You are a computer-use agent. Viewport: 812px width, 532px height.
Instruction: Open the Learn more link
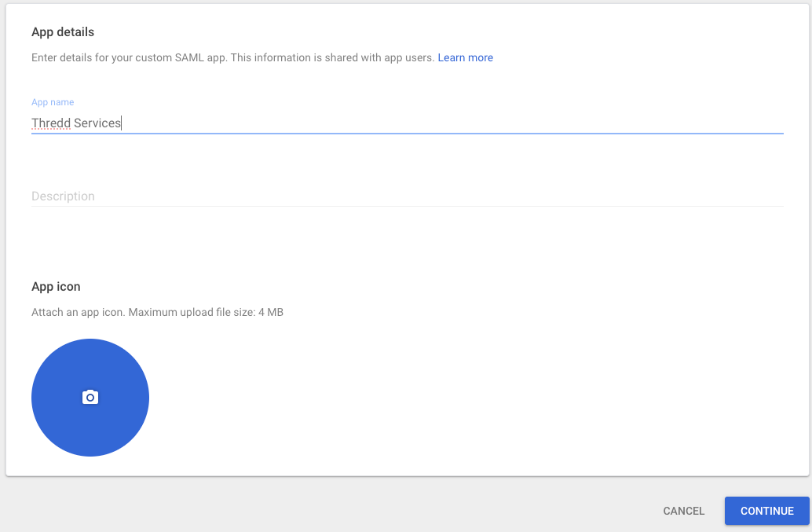click(465, 57)
